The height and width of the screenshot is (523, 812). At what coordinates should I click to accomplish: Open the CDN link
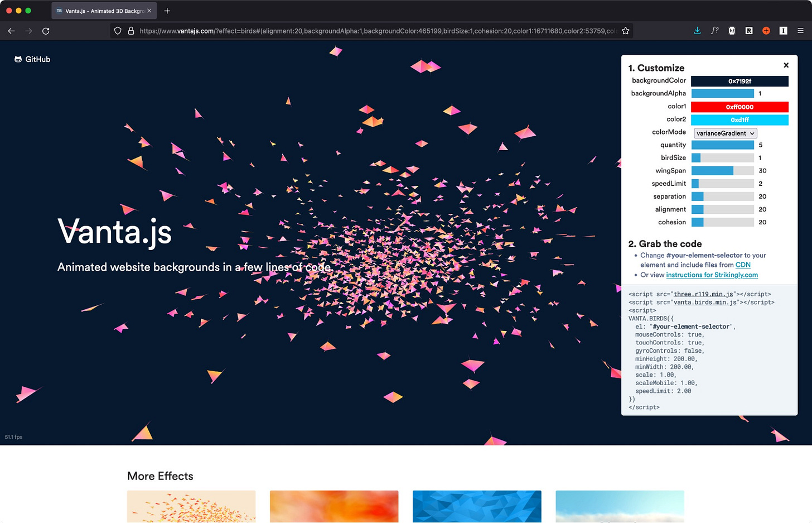[743, 265]
